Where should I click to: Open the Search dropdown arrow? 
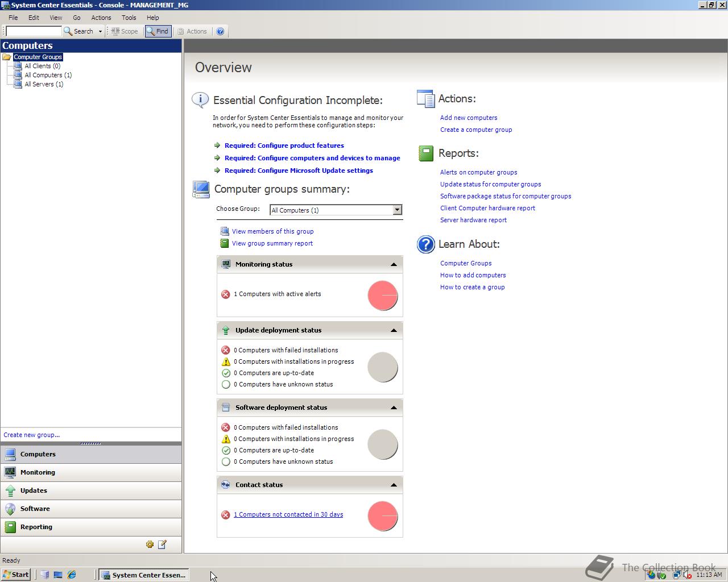101,31
